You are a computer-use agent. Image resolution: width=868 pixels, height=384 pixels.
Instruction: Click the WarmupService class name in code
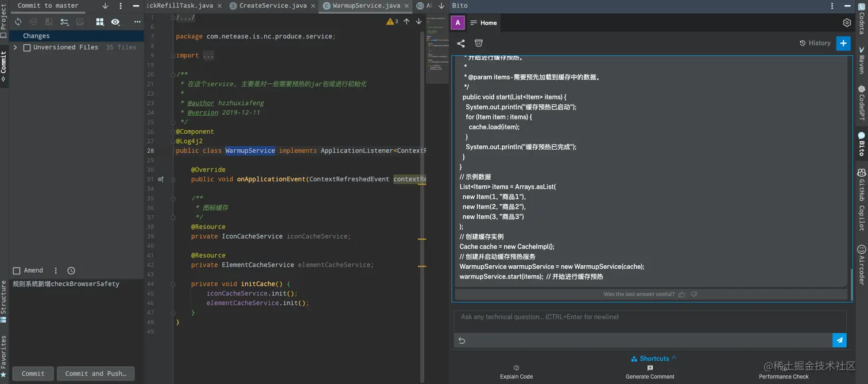[x=250, y=151]
